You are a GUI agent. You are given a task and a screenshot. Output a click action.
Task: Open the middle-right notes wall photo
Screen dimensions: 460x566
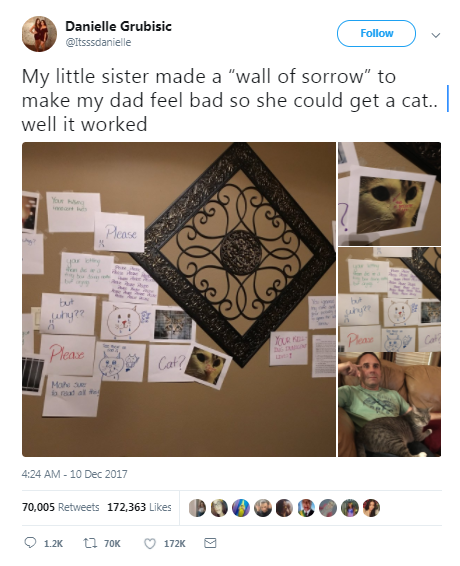pyautogui.click(x=389, y=299)
